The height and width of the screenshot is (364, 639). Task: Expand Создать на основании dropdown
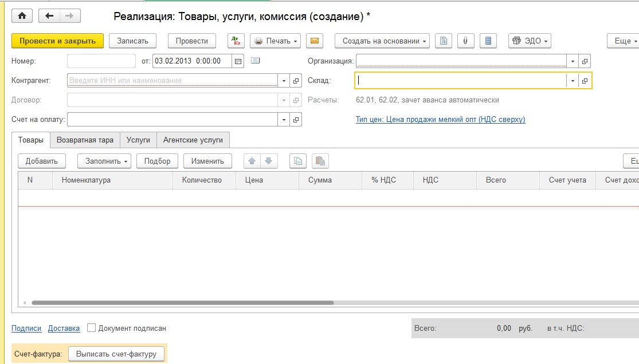382,41
